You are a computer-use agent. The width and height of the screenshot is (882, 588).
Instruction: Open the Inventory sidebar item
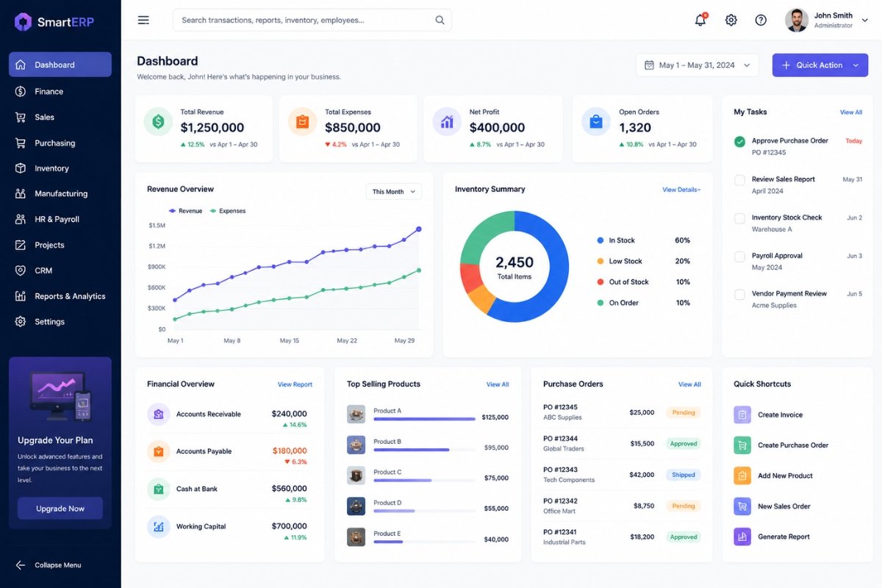60,168
